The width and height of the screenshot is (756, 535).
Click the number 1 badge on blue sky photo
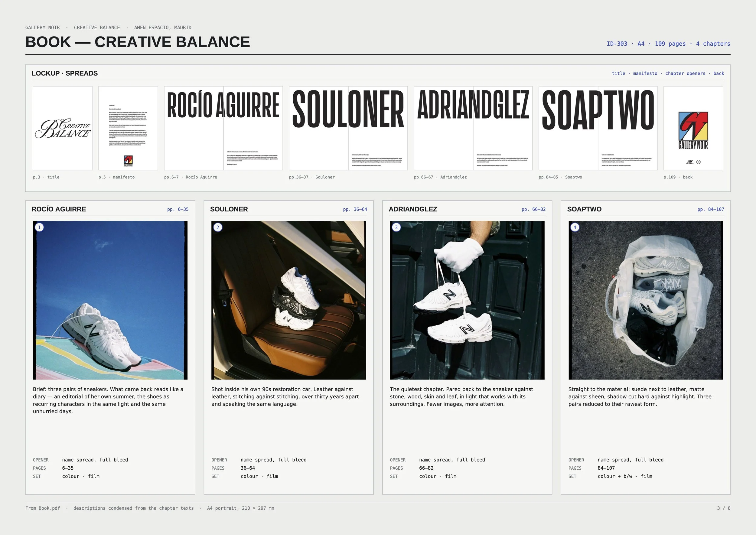[x=39, y=227]
